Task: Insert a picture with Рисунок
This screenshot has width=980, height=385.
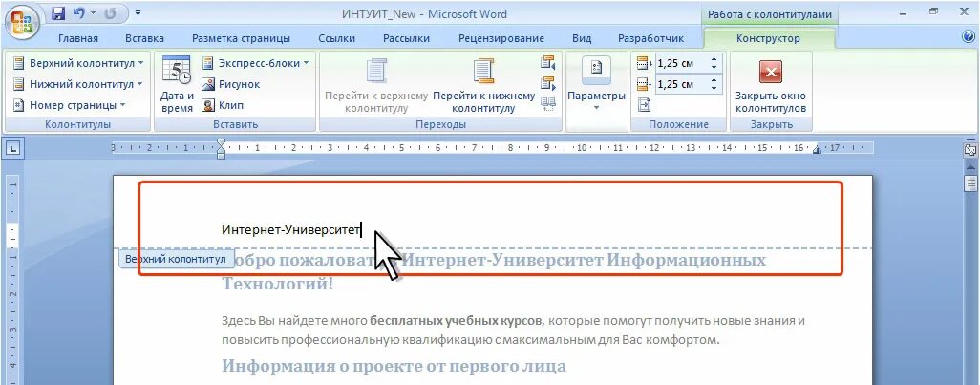Action: point(230,84)
